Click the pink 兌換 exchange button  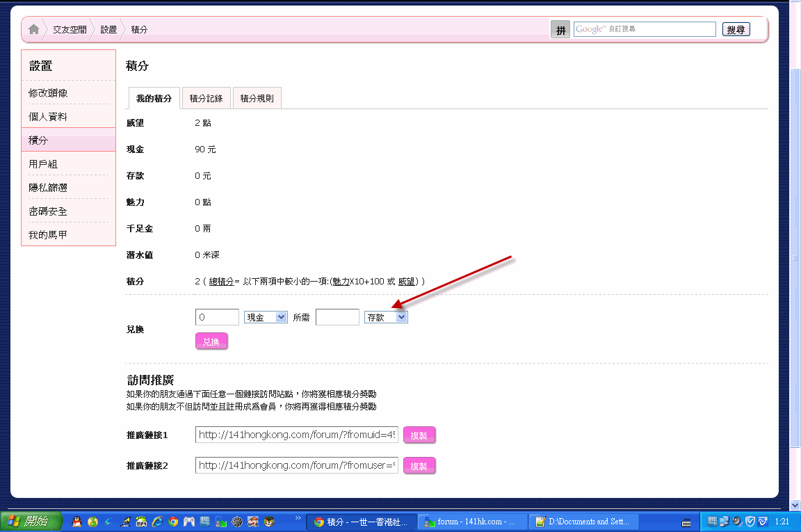click(211, 341)
